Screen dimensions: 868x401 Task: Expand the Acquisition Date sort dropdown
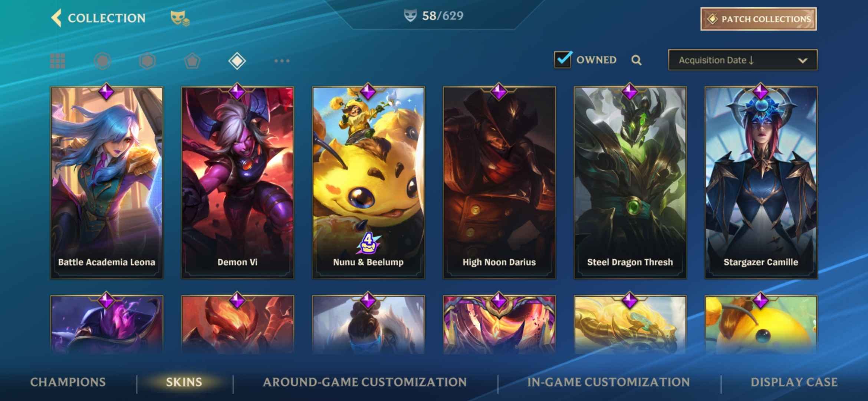pyautogui.click(x=743, y=60)
